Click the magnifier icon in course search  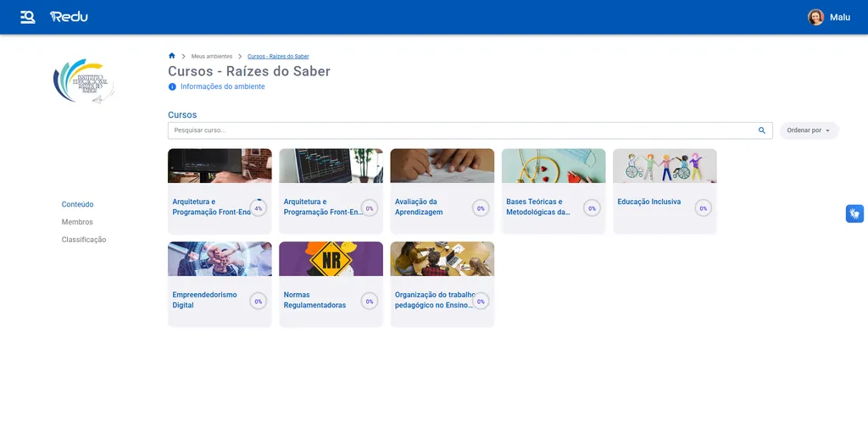[x=761, y=130]
